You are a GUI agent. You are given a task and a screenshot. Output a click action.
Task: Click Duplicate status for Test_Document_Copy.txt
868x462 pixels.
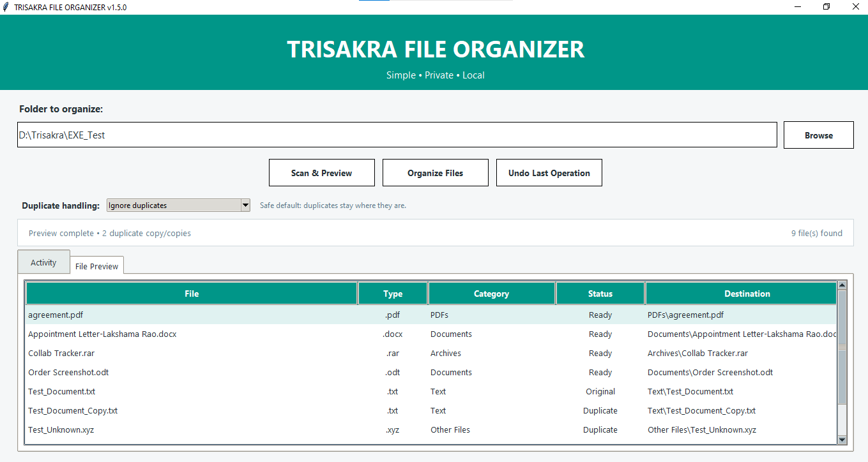pyautogui.click(x=600, y=410)
